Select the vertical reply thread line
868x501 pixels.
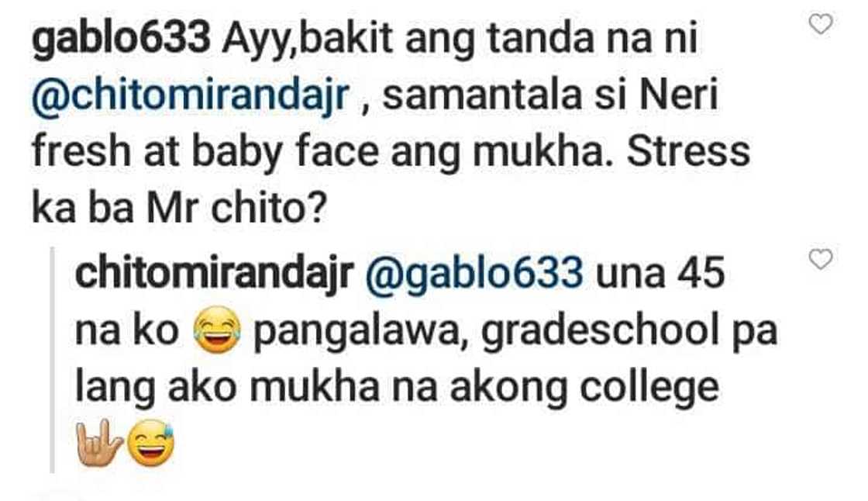(x=53, y=360)
